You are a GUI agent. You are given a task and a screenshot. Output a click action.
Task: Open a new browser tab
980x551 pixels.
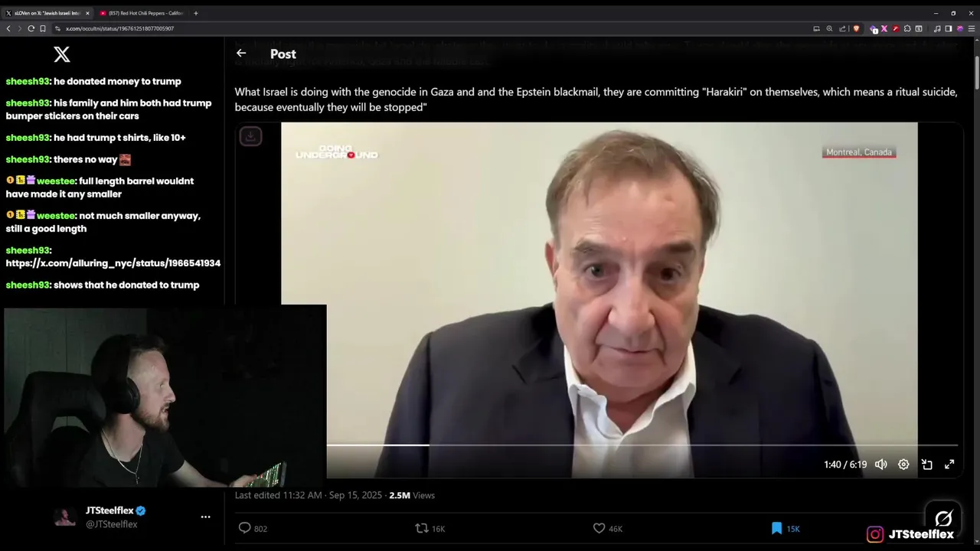click(x=196, y=13)
